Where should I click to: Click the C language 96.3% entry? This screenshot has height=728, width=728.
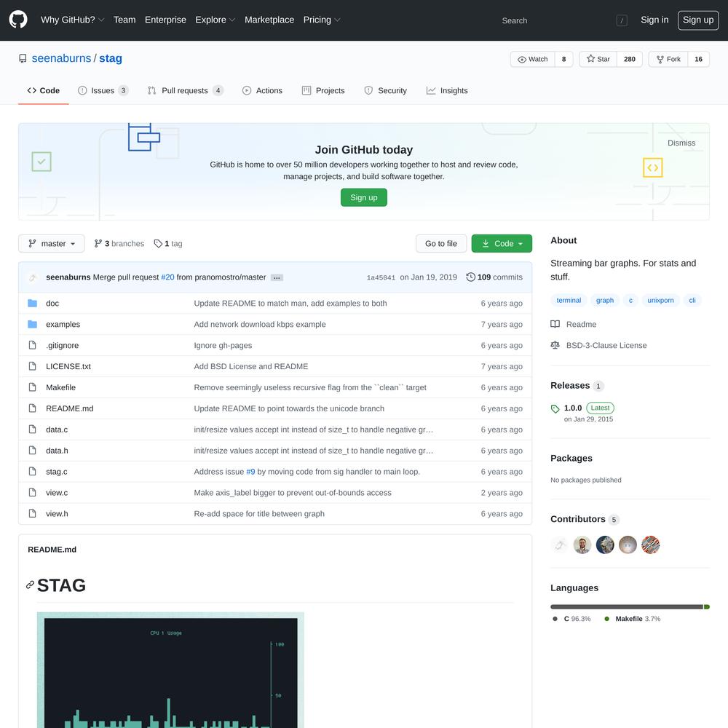(571, 618)
